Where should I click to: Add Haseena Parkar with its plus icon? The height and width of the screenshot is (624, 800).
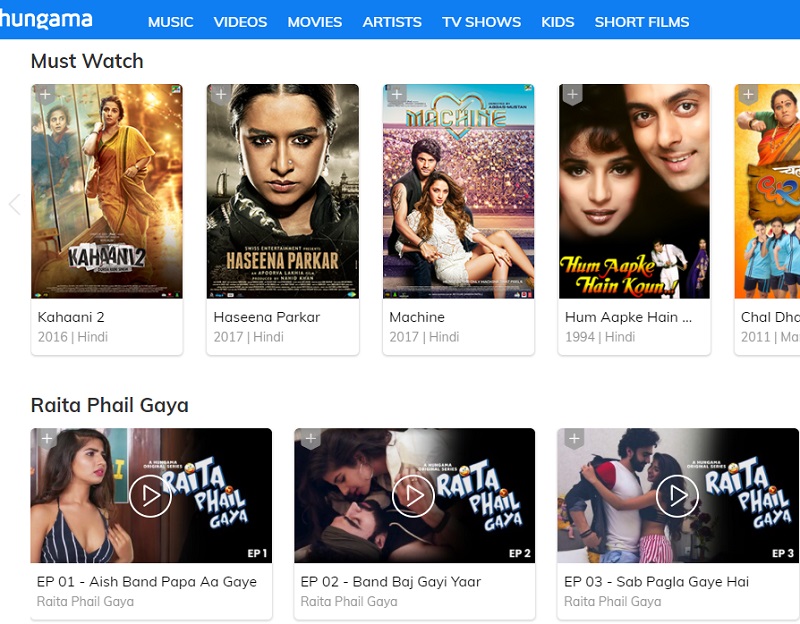click(221, 95)
